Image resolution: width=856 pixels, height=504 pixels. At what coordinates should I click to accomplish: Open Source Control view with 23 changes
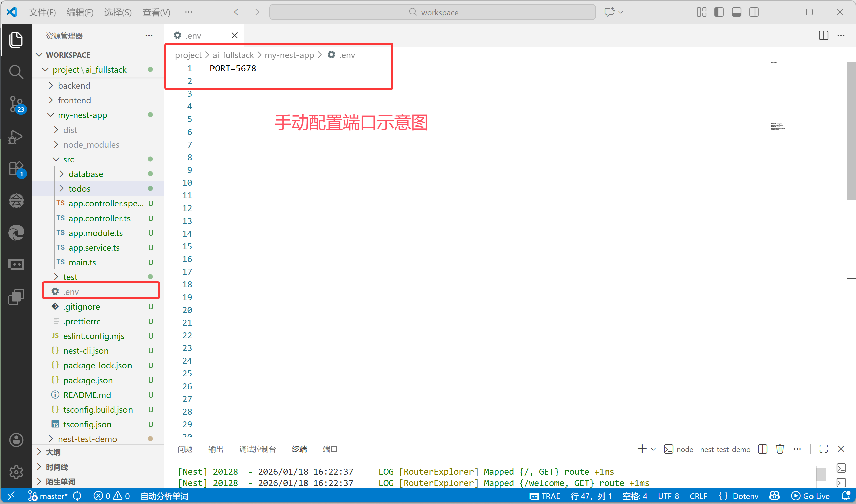(x=16, y=104)
